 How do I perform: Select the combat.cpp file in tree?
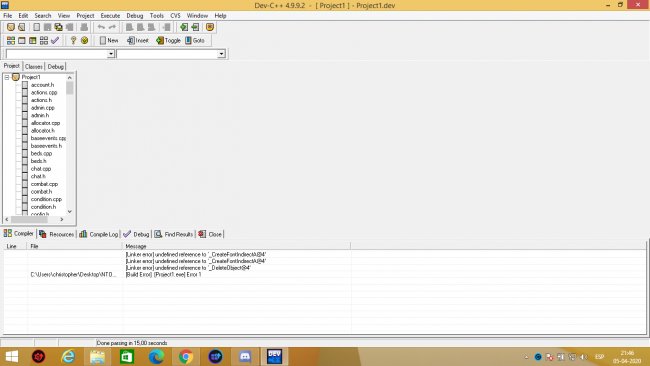coord(44,184)
